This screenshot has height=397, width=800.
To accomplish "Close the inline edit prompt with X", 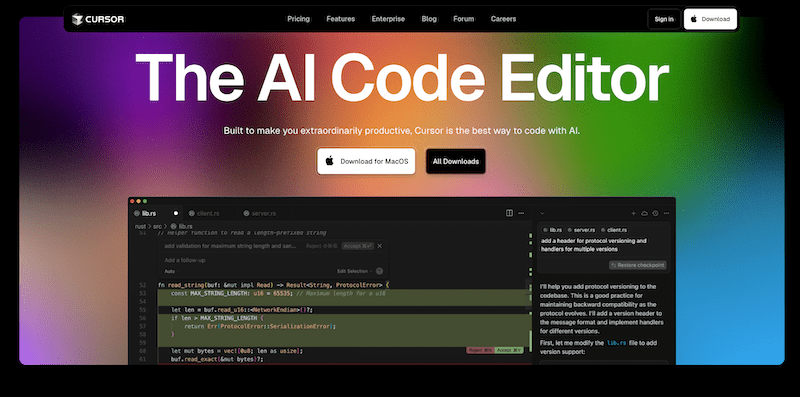I will pos(380,246).
